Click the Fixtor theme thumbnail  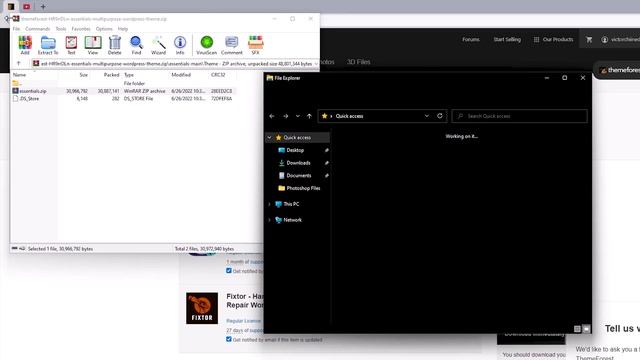(202, 308)
